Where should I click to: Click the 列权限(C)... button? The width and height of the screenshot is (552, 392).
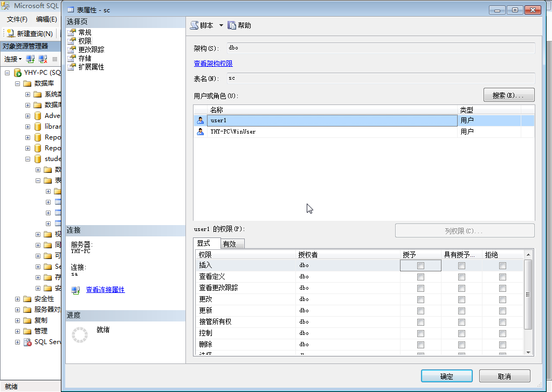pyautogui.click(x=465, y=230)
